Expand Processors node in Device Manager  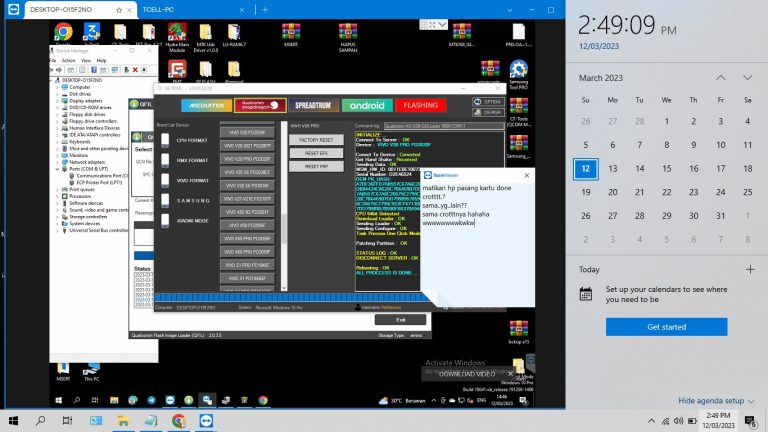click(x=57, y=196)
